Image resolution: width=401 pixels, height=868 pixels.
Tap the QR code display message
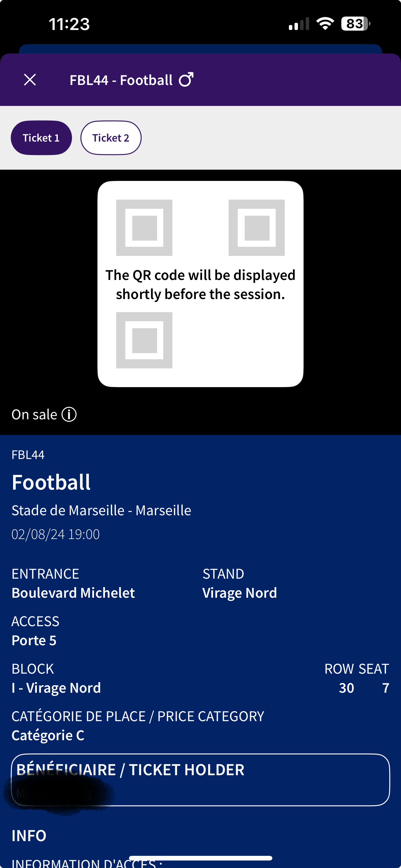coord(200,284)
